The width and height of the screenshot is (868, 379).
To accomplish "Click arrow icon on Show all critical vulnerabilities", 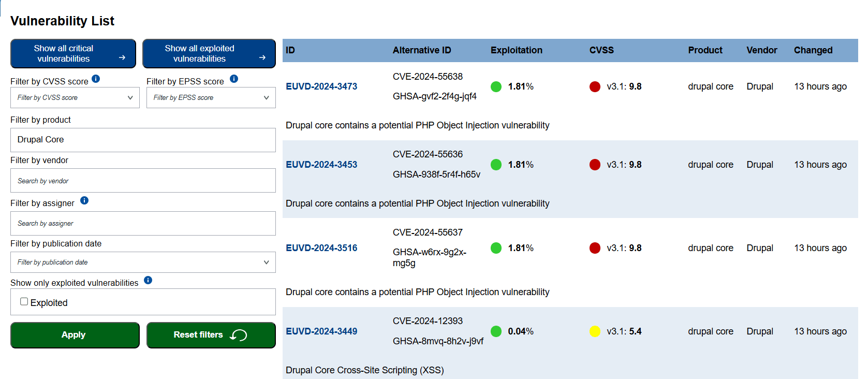I will 122,57.
